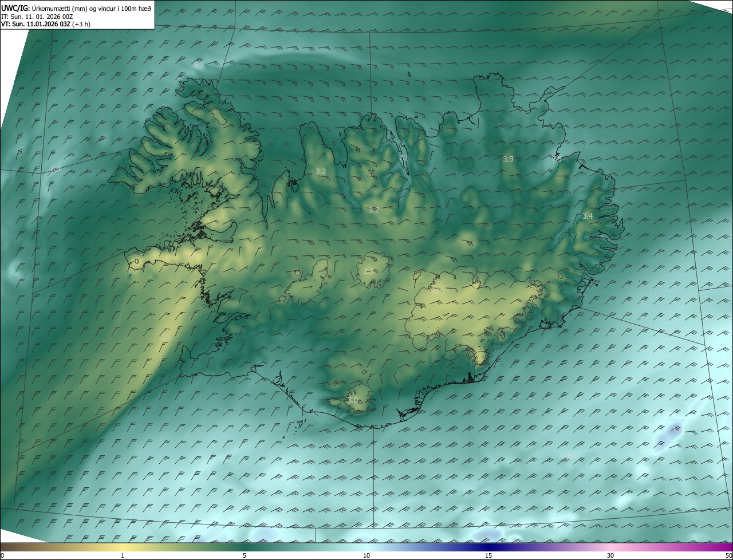Pick the dark navy section of color scale

(488, 546)
